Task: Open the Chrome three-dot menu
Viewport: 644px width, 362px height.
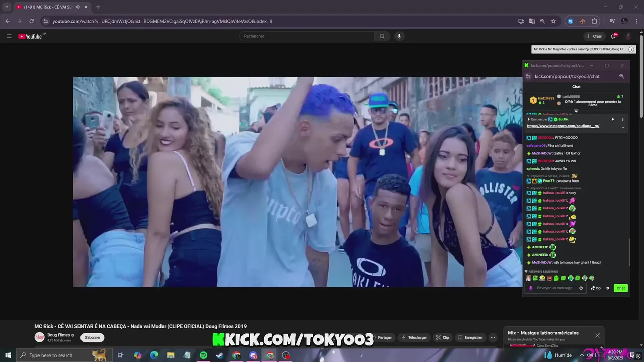Action: click(637, 21)
